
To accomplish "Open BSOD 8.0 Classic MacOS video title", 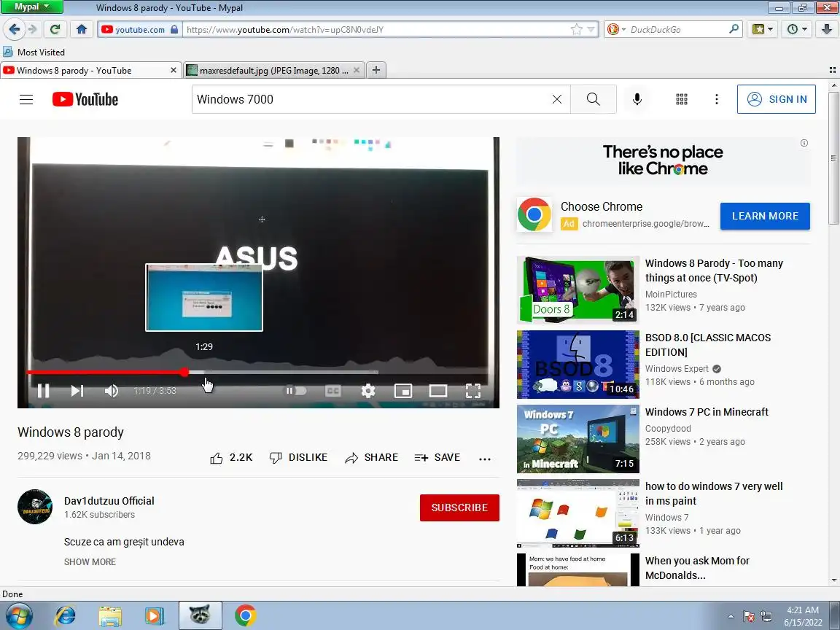I will click(708, 345).
